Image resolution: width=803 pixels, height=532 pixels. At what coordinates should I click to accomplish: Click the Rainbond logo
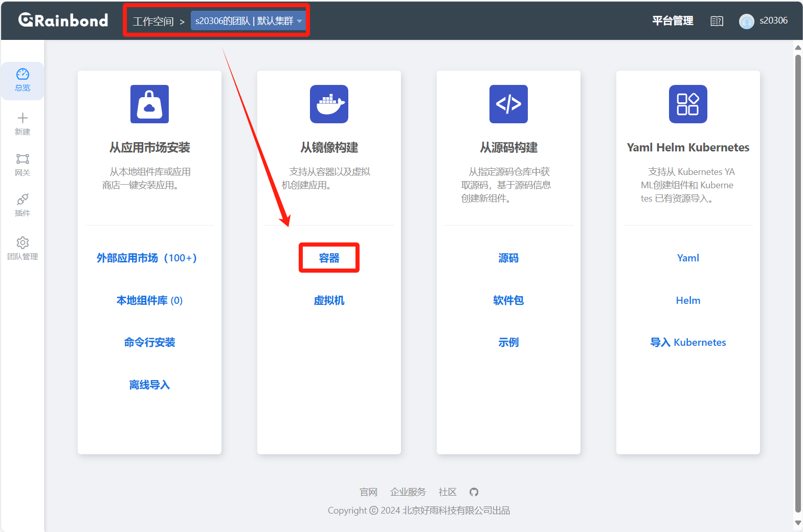[x=63, y=20]
